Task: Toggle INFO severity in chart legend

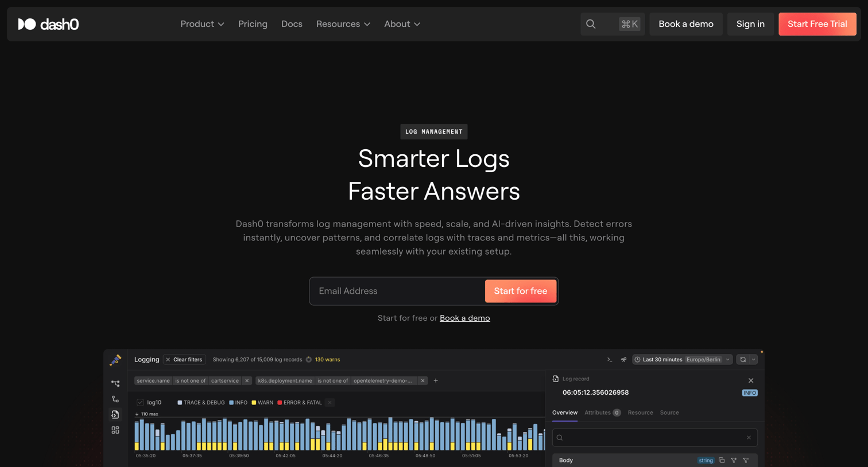Action: coord(238,403)
